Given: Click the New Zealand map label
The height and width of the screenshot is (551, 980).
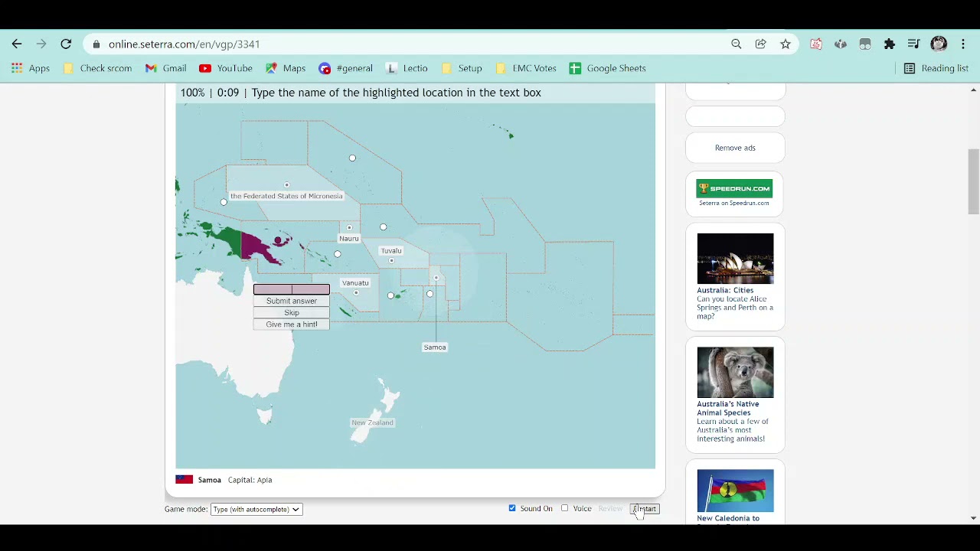Looking at the screenshot, I should 372,422.
